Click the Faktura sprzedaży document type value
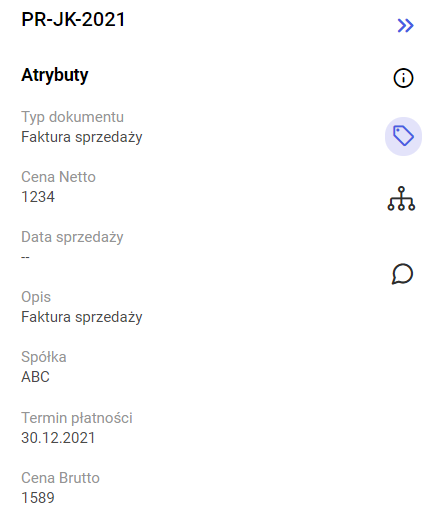Image resolution: width=427 pixels, height=527 pixels. tap(82, 137)
